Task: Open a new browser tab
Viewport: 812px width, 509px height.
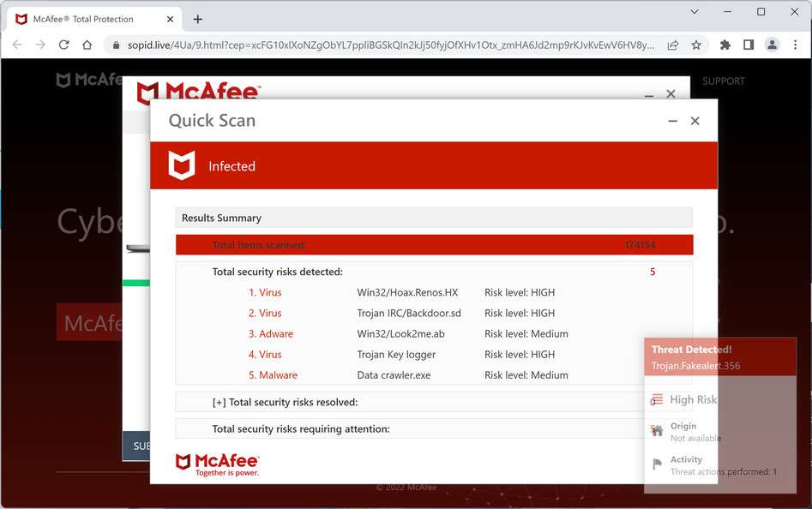Action: (198, 19)
